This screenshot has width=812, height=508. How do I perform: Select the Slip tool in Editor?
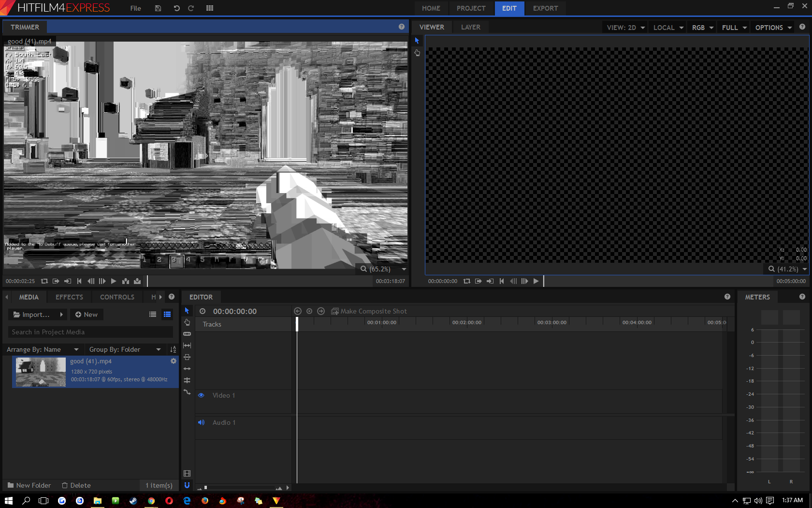187,345
